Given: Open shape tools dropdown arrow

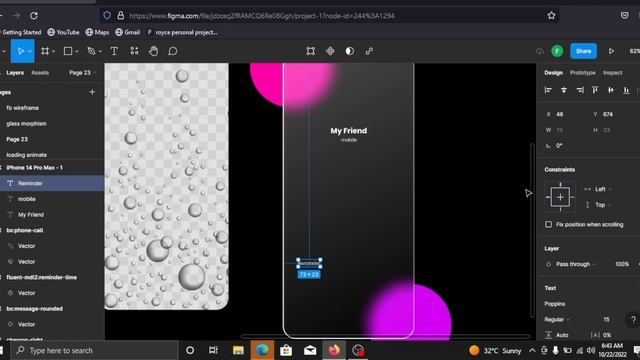Looking at the screenshot, I should [x=77, y=51].
